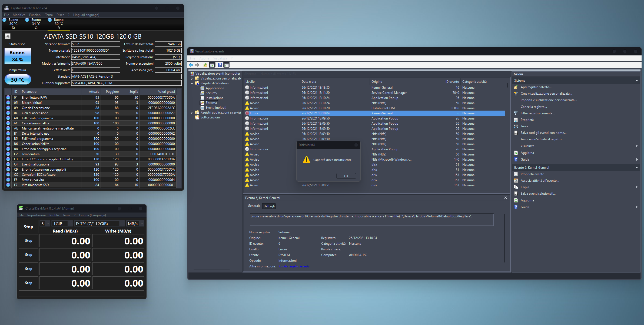Open the Guida registro eventi link

point(294,266)
